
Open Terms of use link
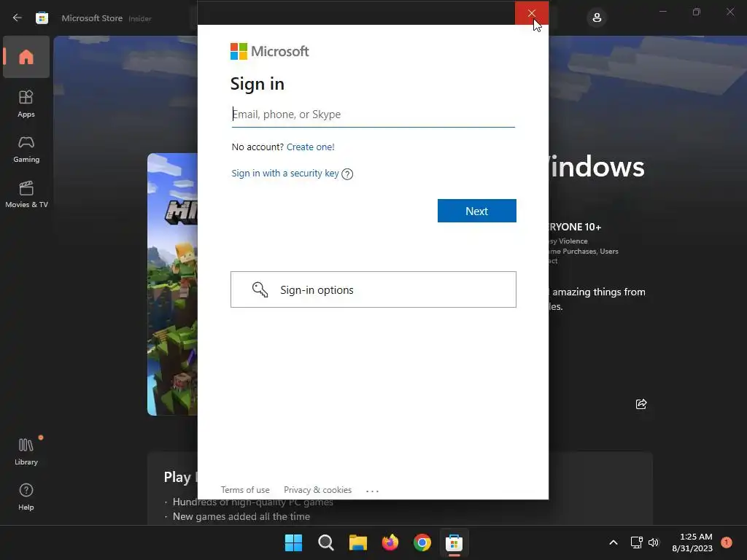coord(245,490)
